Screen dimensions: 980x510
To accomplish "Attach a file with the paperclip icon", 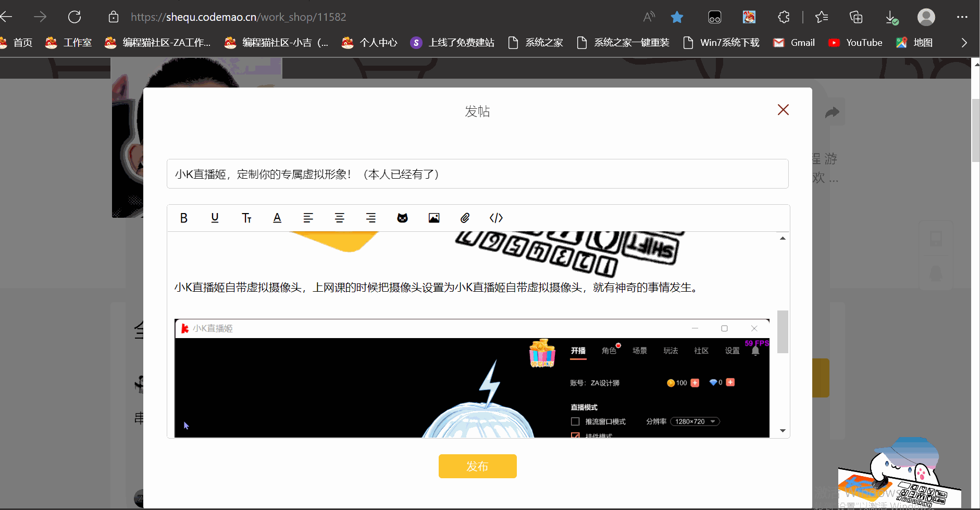I will [x=465, y=218].
